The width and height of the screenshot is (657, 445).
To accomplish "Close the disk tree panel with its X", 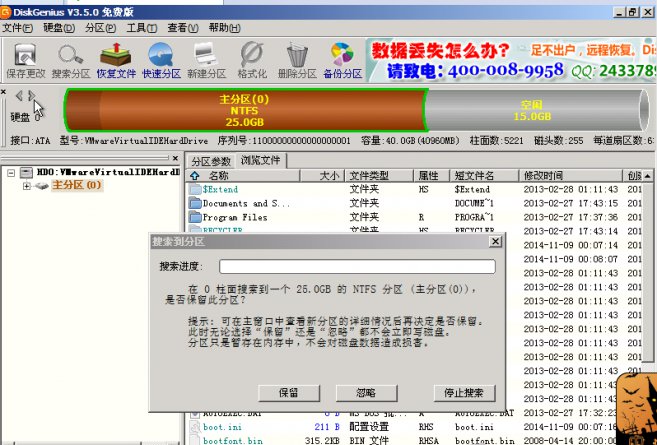I will click(176, 158).
